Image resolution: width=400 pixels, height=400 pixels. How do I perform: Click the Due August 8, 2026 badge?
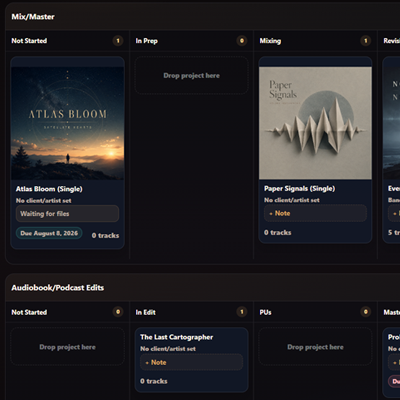[x=49, y=233]
